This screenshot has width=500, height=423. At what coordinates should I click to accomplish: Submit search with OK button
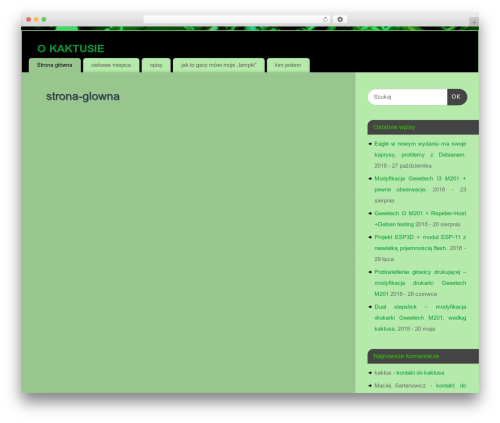pyautogui.click(x=457, y=97)
